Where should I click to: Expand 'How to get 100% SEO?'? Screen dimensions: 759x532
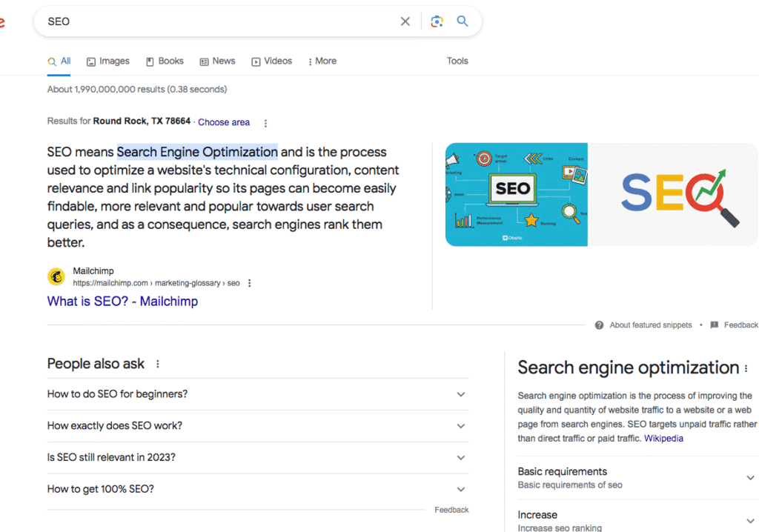pos(460,489)
